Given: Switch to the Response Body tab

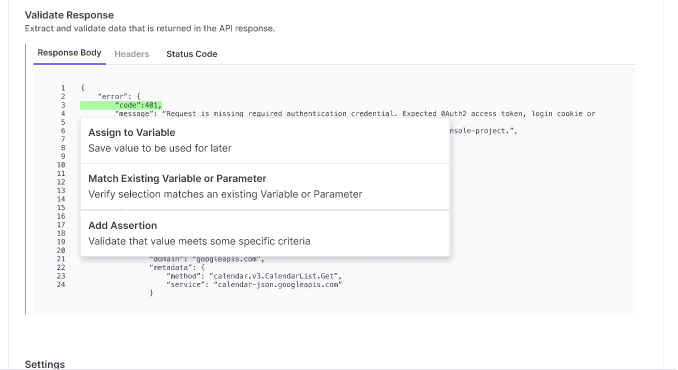Looking at the screenshot, I should coord(69,53).
